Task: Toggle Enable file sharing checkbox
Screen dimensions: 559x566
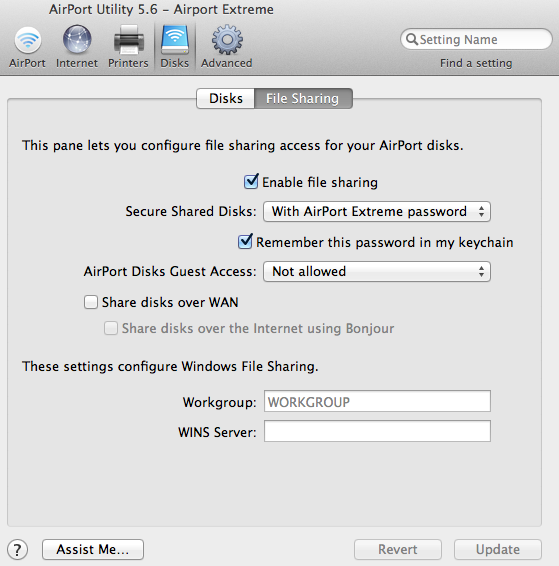Action: [x=251, y=182]
